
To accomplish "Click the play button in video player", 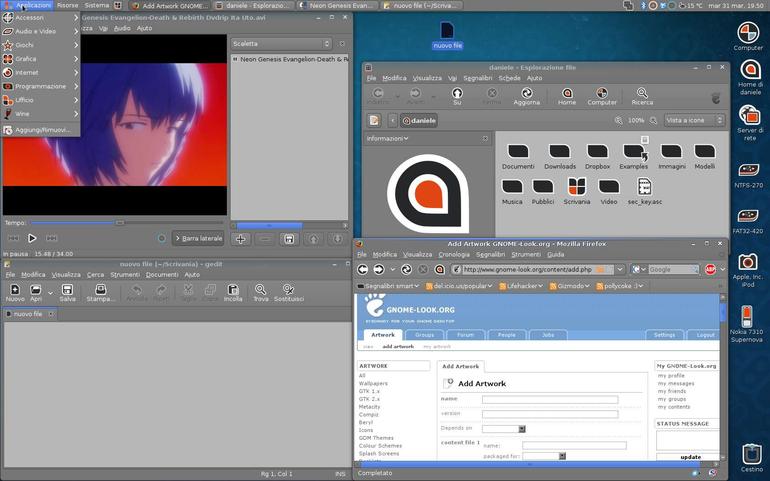I will (32, 238).
